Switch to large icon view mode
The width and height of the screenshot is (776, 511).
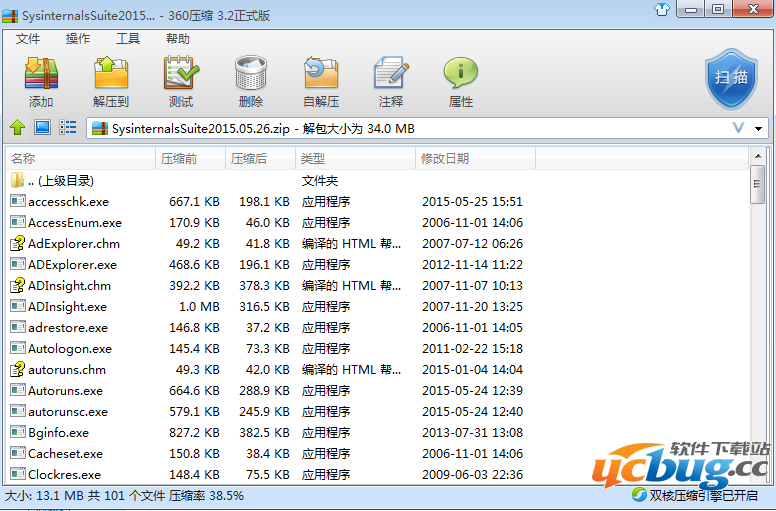point(42,128)
